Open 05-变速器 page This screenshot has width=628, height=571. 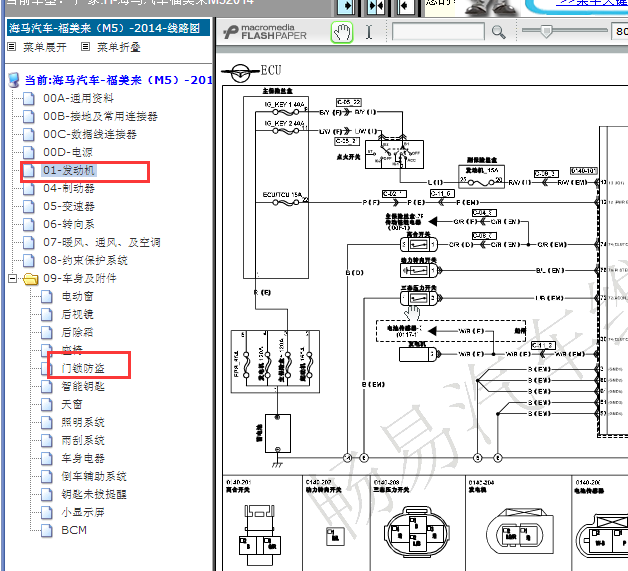pos(68,206)
